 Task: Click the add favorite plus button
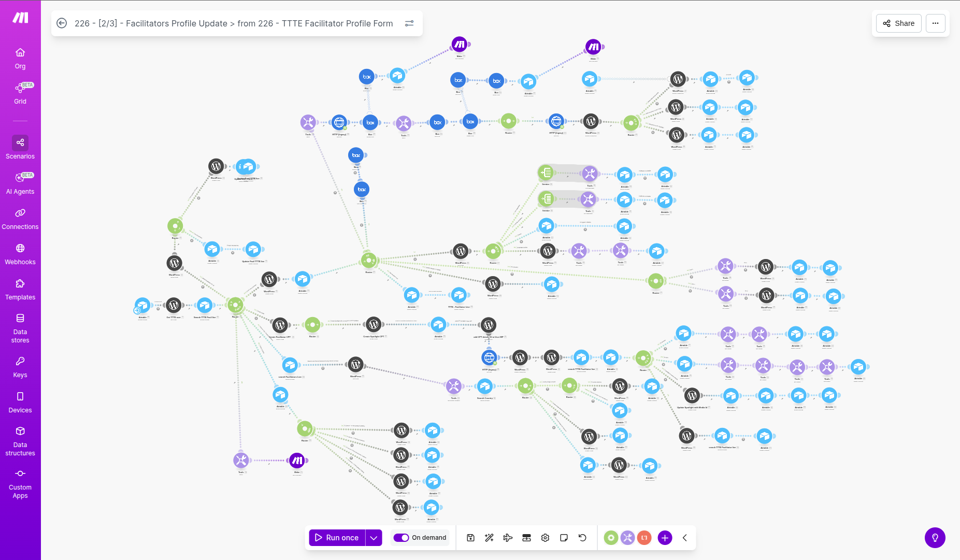(665, 538)
